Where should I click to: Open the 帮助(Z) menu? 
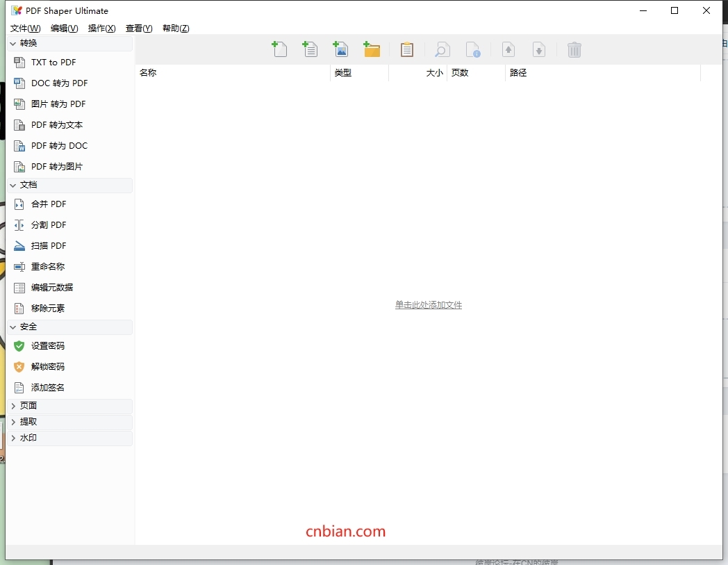coord(176,28)
